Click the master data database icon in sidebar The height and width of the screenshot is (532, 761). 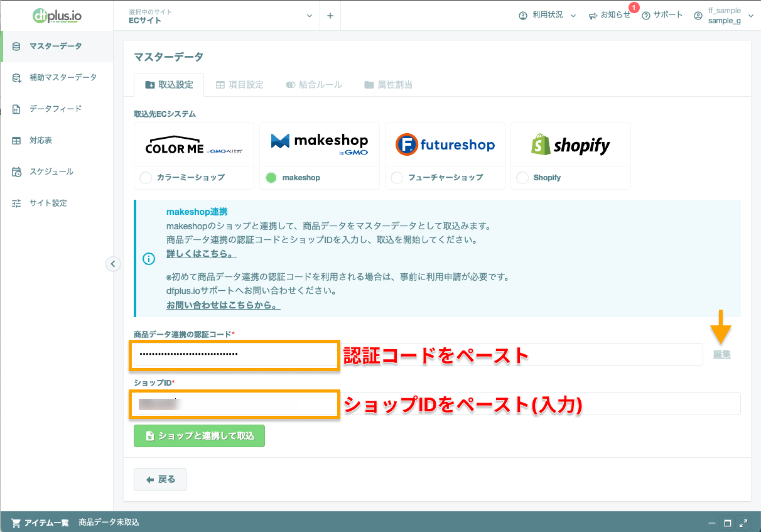pyautogui.click(x=16, y=46)
